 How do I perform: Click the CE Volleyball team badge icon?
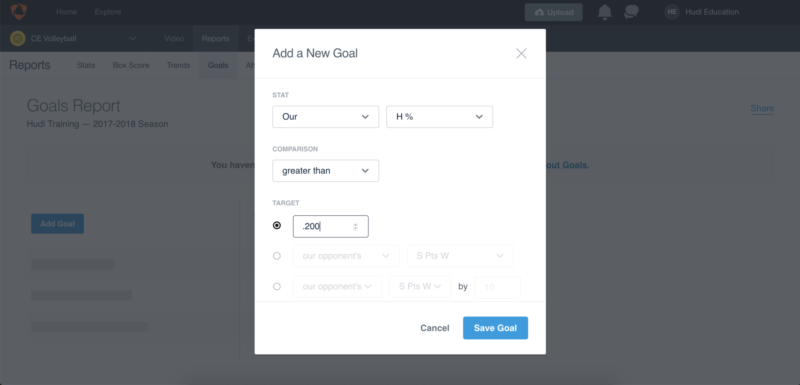(x=17, y=38)
